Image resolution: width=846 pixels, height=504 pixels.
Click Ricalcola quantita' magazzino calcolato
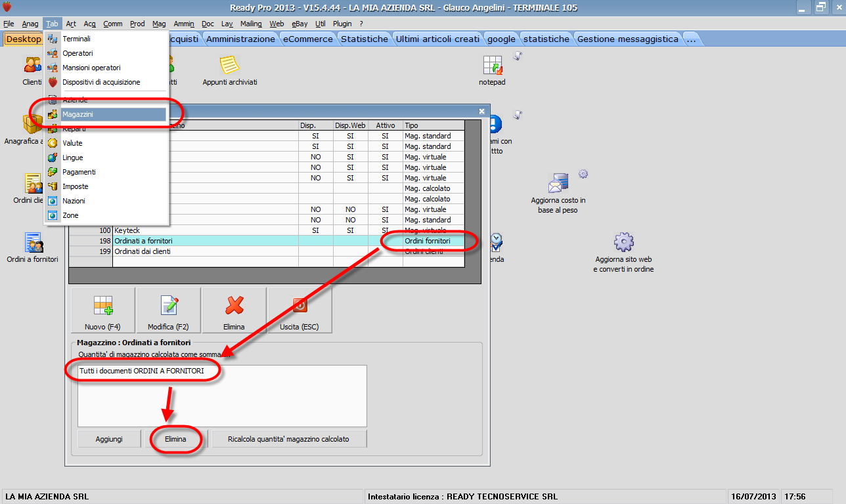(289, 439)
